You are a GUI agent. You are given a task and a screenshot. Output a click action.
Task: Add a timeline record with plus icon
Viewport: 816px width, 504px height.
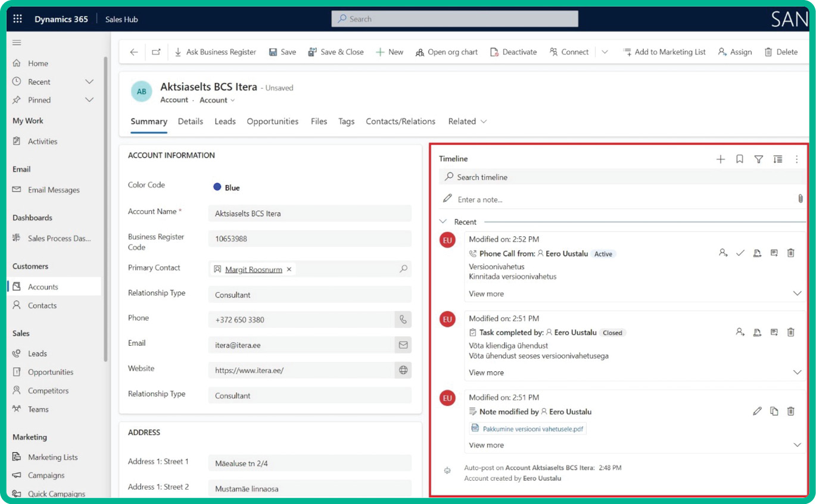(x=721, y=159)
